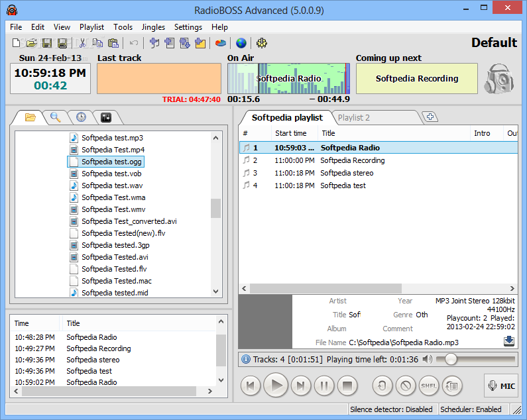Screen dimensions: 527x420
Task: Click the speaker volume icon
Action: (427, 359)
